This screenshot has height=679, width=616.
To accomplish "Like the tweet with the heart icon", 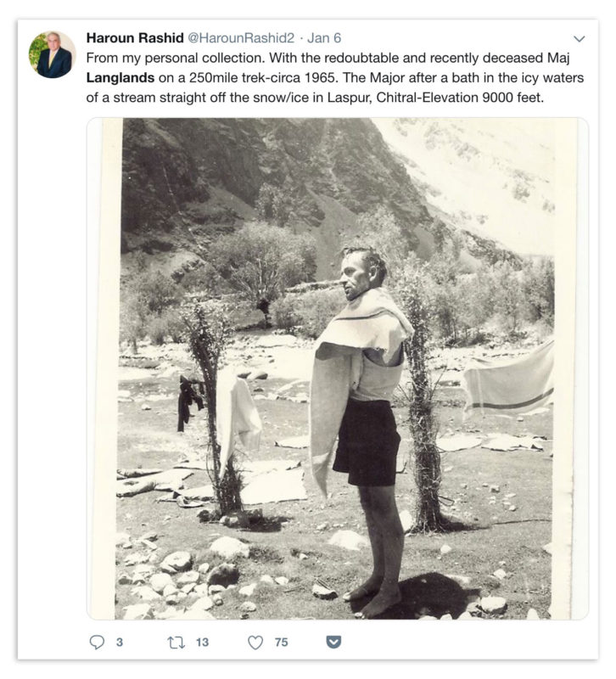I will point(255,643).
